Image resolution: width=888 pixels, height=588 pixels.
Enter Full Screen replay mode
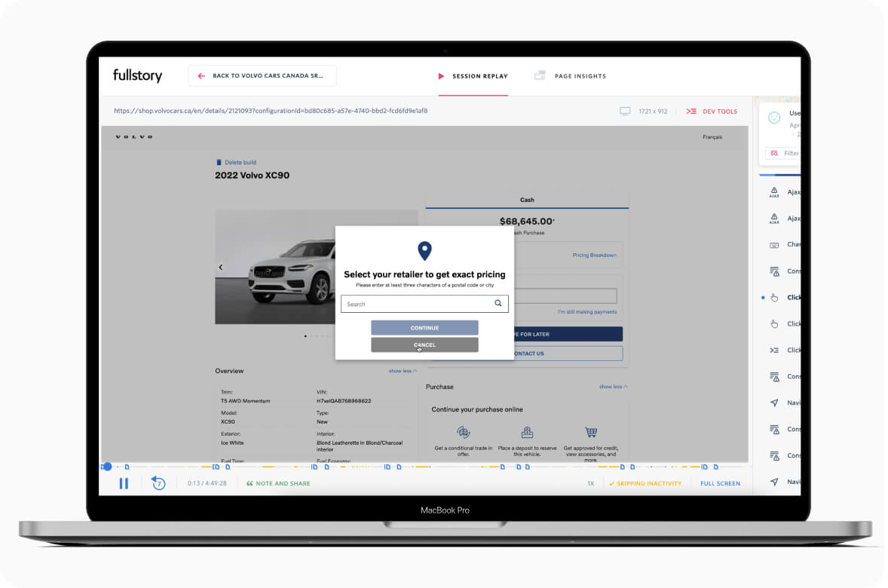point(721,484)
